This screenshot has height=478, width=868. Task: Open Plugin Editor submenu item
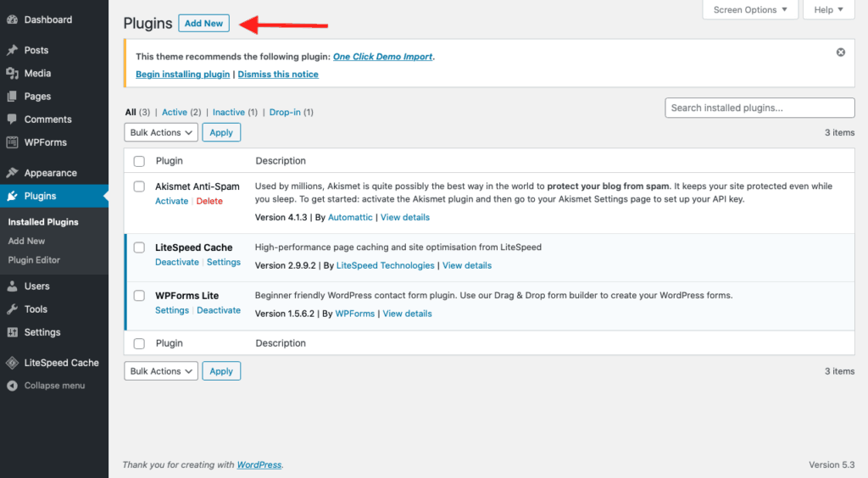pyautogui.click(x=34, y=260)
